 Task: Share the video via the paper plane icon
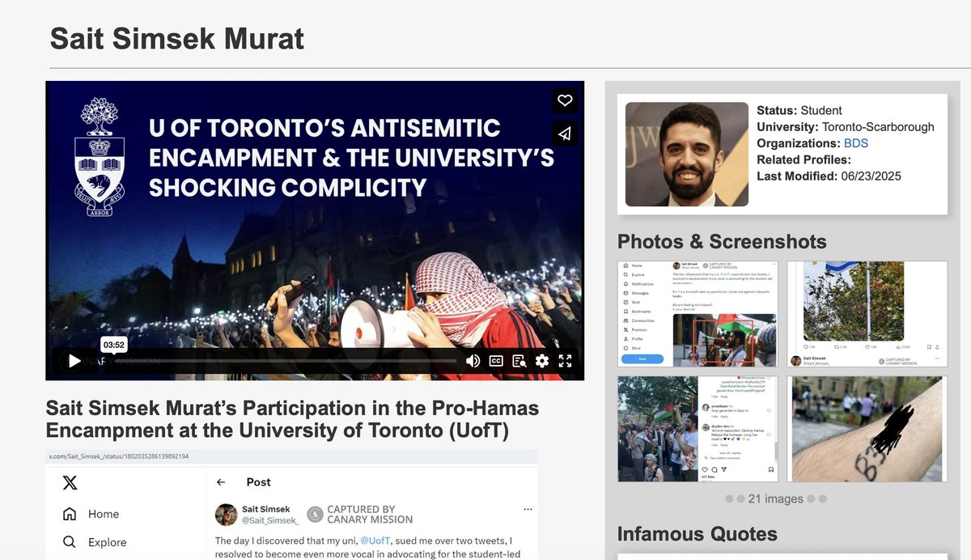coord(565,134)
